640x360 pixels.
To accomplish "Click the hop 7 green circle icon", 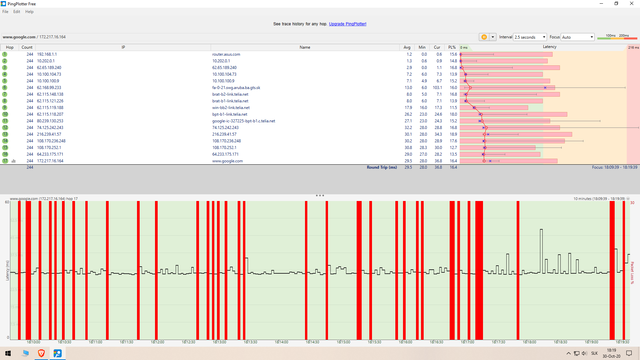I will [5, 94].
